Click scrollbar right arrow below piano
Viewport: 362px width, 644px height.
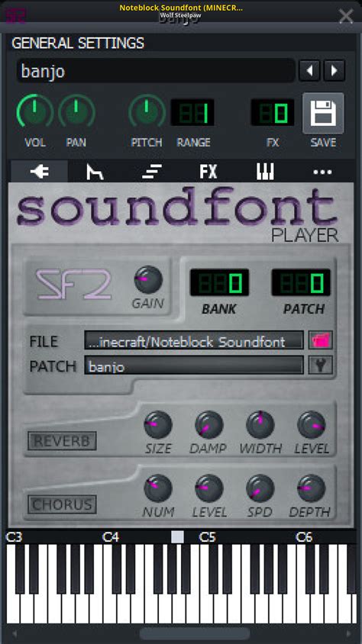click(348, 633)
